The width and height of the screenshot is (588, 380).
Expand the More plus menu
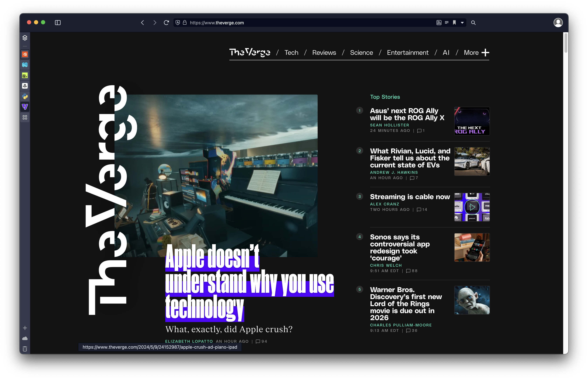pyautogui.click(x=476, y=53)
